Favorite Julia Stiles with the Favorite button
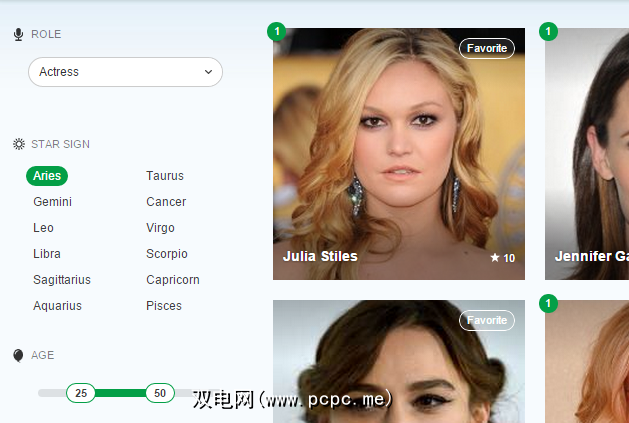Image resolution: width=629 pixels, height=423 pixels. (487, 49)
